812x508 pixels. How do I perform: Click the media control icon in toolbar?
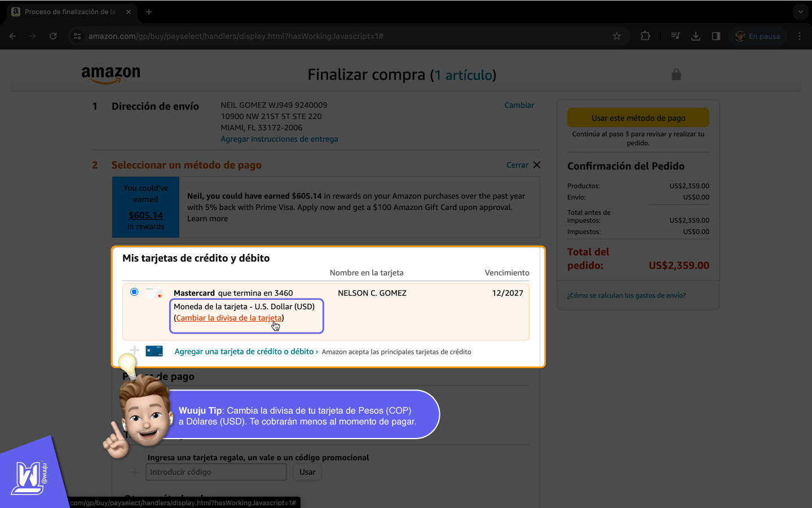coord(676,36)
